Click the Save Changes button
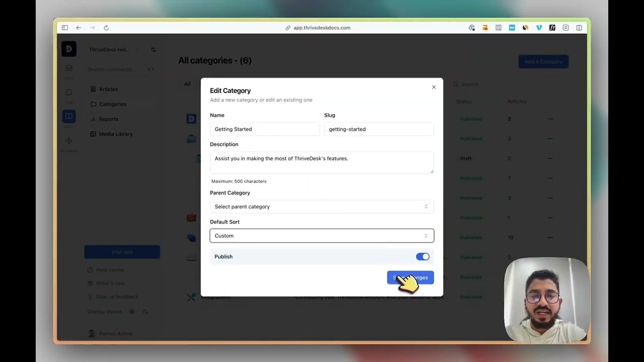This screenshot has width=644, height=362. click(410, 278)
